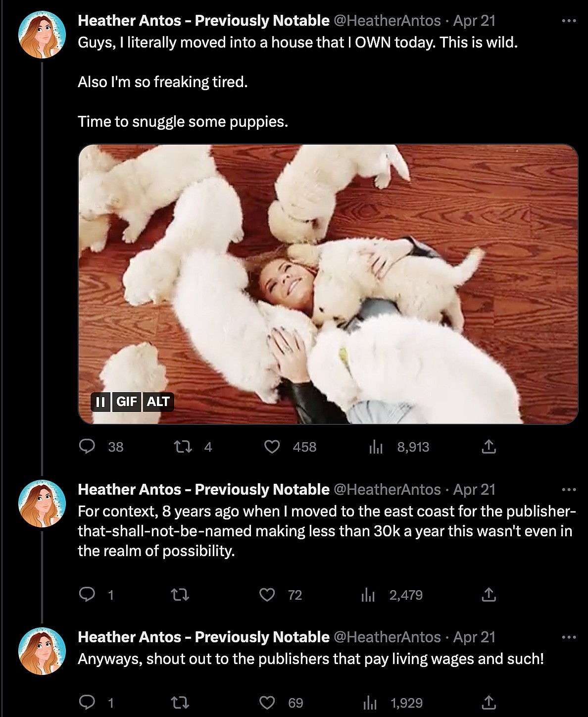
Task: Share the first tweet with puppies GIF
Action: point(489,447)
